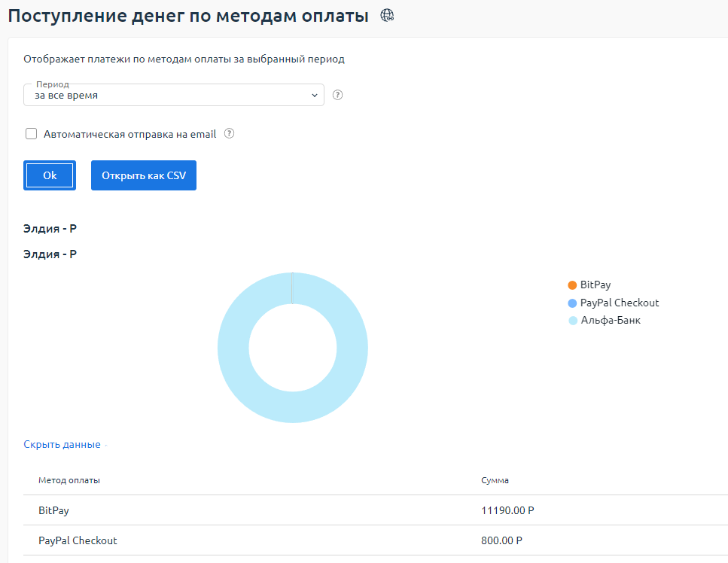Image resolution: width=728 pixels, height=563 pixels.
Task: Select the PayPal Checkout table row name
Action: pos(78,540)
